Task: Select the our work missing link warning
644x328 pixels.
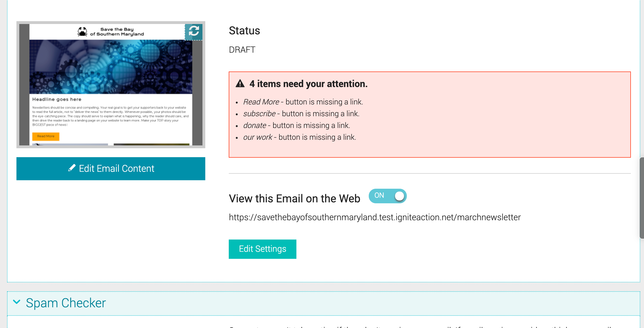Action: (x=299, y=137)
